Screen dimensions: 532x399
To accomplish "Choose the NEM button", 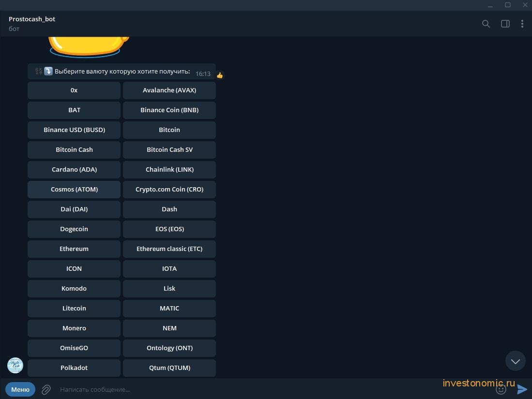I will coord(169,328).
